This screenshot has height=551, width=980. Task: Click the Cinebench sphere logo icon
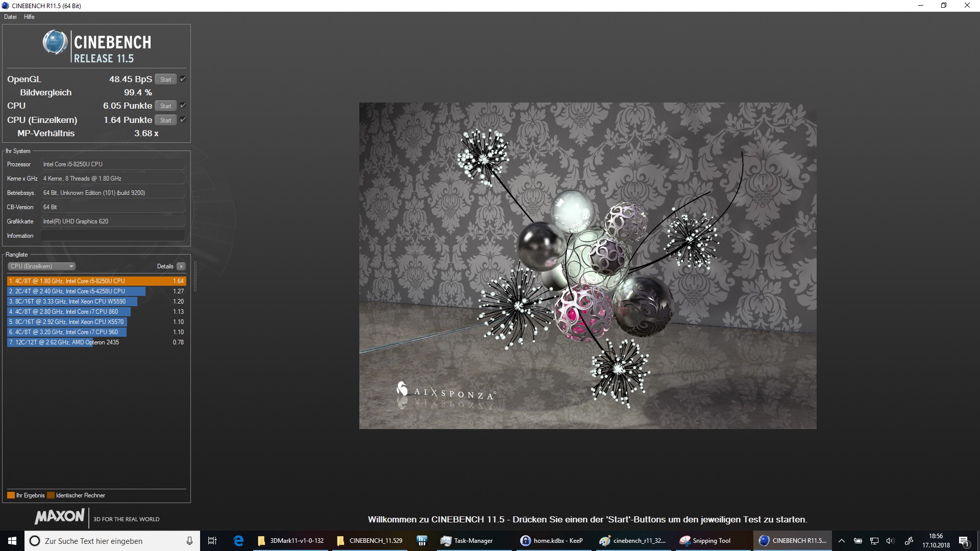[55, 42]
